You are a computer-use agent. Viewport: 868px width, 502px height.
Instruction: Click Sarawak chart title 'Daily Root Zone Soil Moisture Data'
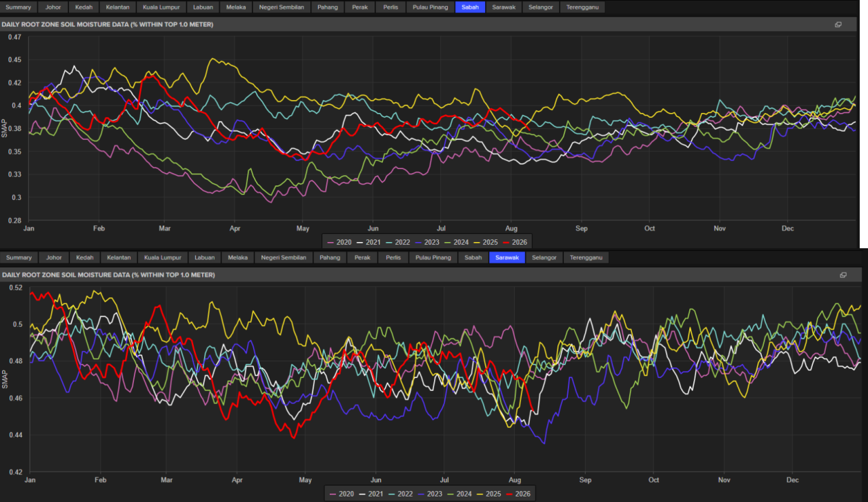coord(108,275)
